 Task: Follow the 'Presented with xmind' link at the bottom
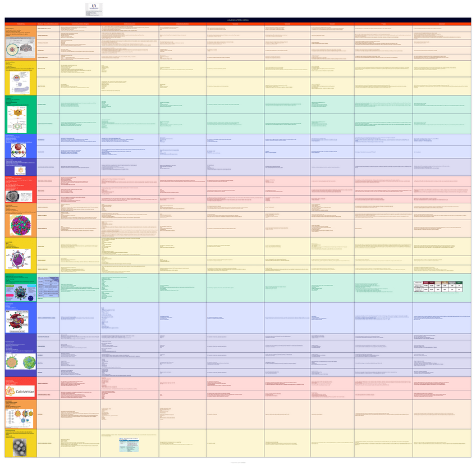[x=238, y=462]
